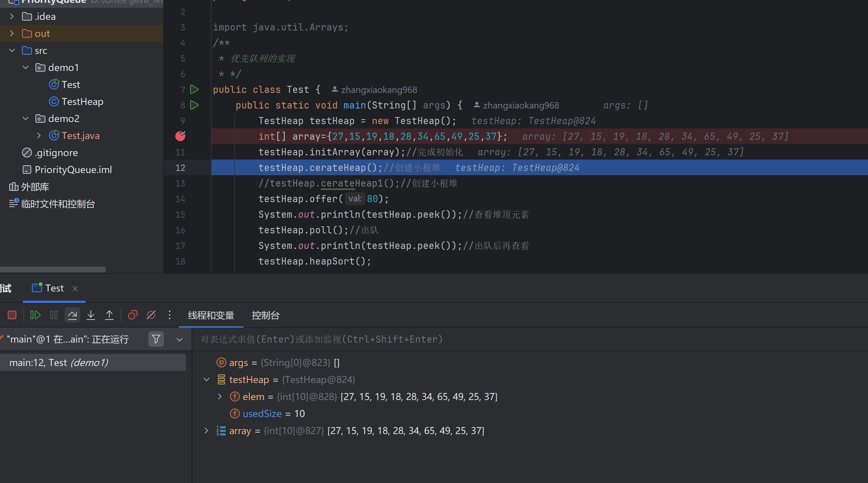
Task: Open the debugger more-options menu
Action: click(x=170, y=315)
